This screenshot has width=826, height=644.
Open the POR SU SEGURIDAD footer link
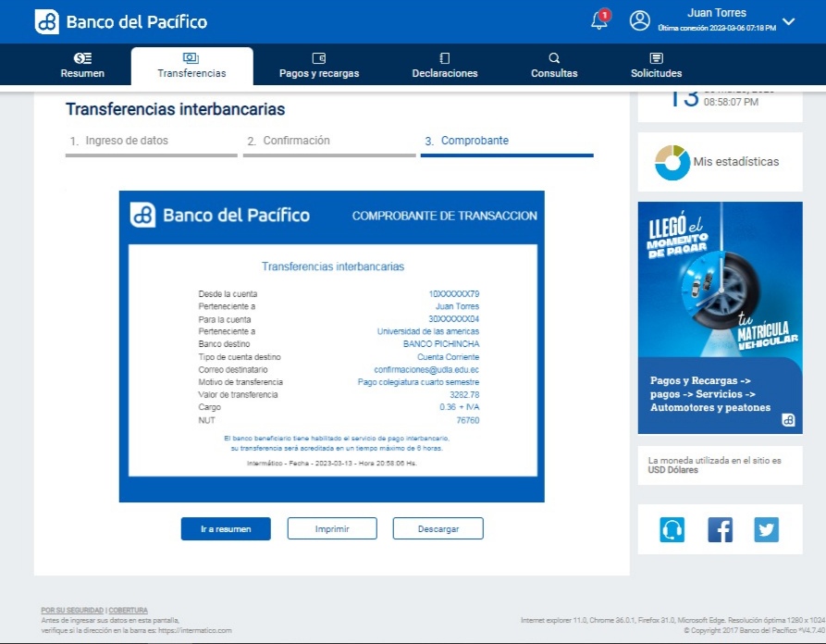click(x=72, y=610)
